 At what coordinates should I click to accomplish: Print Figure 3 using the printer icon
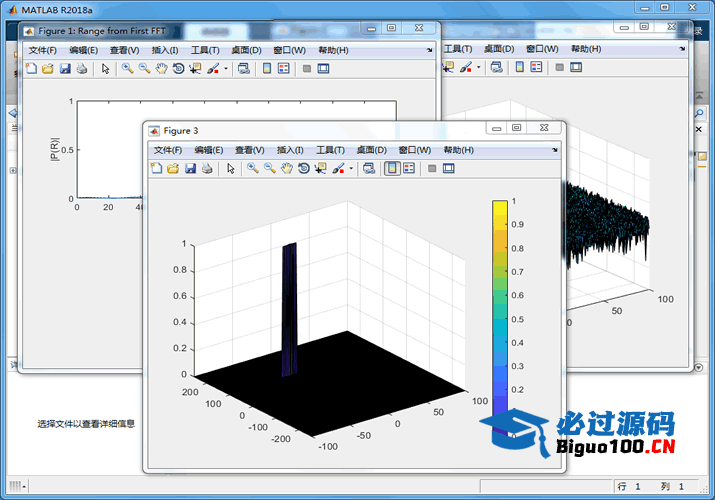(206, 169)
